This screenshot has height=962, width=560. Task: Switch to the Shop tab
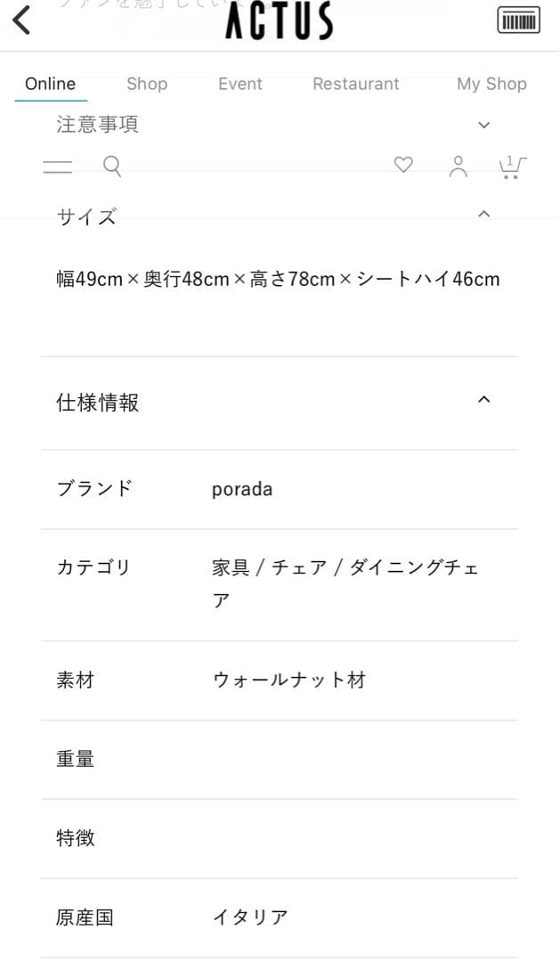(146, 84)
